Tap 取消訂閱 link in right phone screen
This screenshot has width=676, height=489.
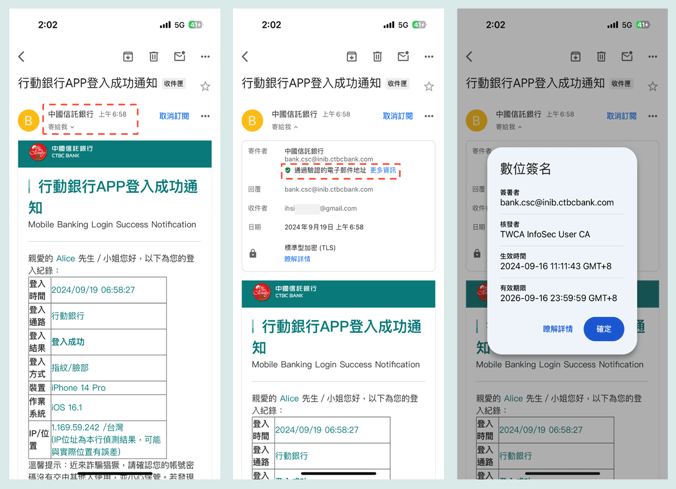click(x=622, y=116)
